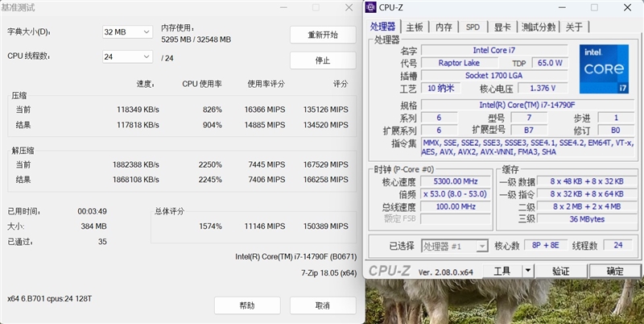Minimize the CPU-Z window
The image size is (644, 324).
pos(561,7)
